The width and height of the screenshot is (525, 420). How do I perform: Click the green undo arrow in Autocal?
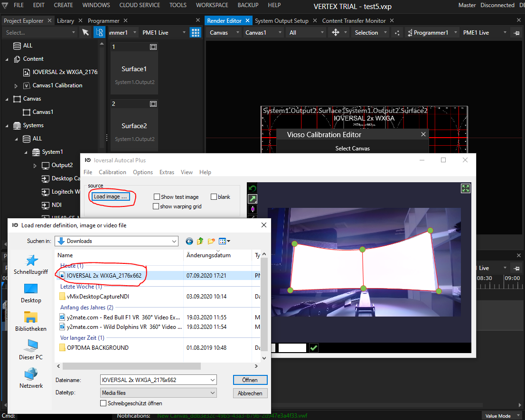pyautogui.click(x=253, y=188)
